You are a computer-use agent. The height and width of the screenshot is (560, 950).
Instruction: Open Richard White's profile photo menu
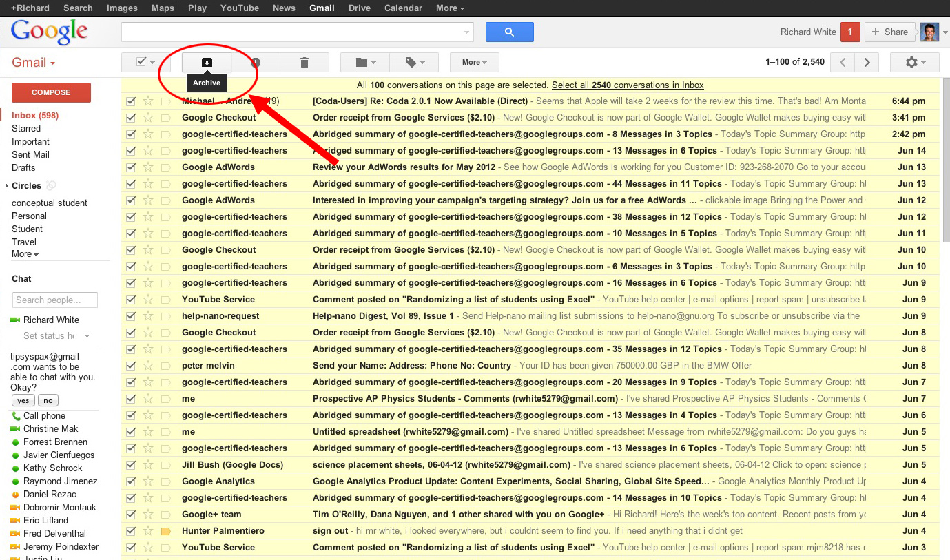coord(929,32)
